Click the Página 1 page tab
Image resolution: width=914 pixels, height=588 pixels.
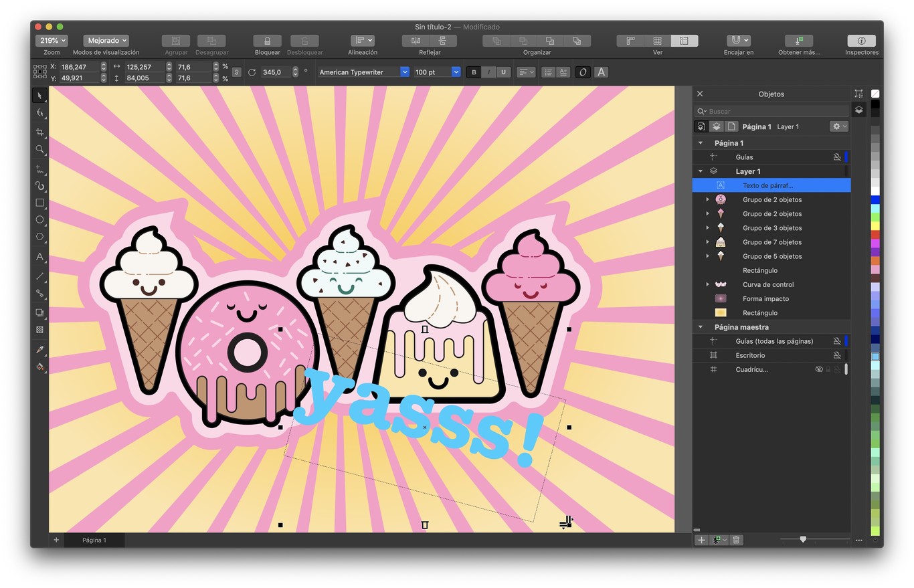click(93, 540)
